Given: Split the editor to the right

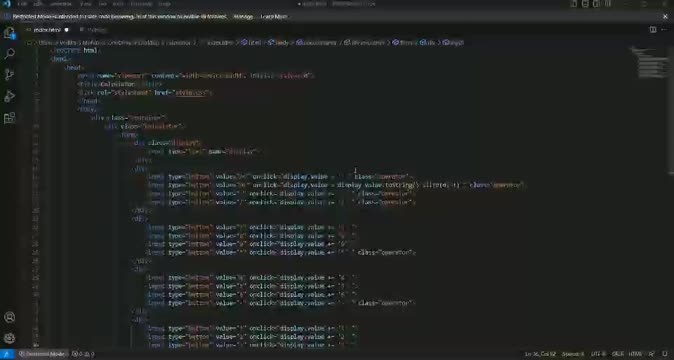Looking at the screenshot, I should coord(653,30).
